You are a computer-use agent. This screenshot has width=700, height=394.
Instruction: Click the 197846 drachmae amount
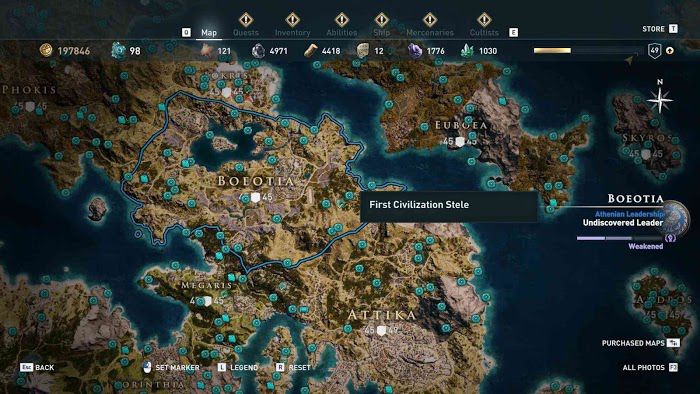coord(74,51)
